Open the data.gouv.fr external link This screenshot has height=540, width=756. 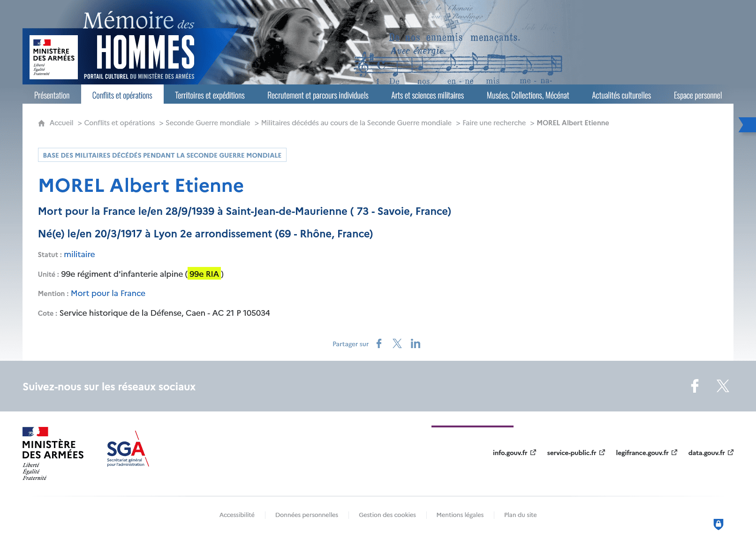tap(711, 453)
